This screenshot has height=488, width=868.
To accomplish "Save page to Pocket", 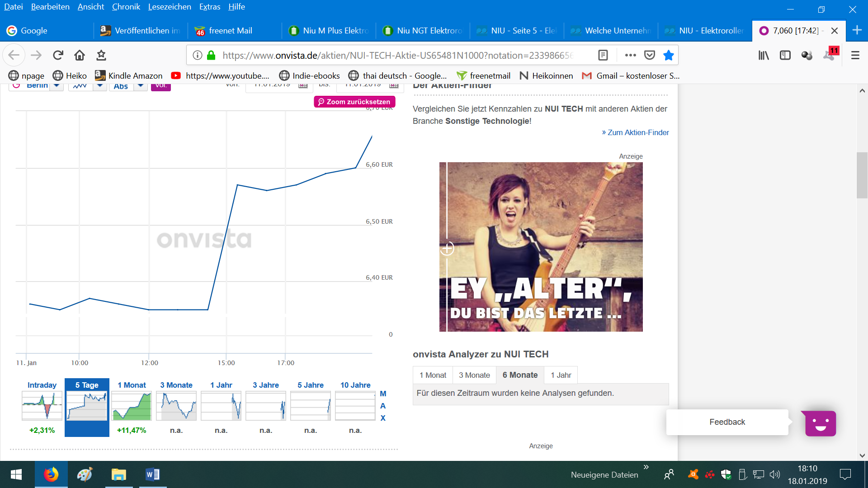I will [x=650, y=55].
